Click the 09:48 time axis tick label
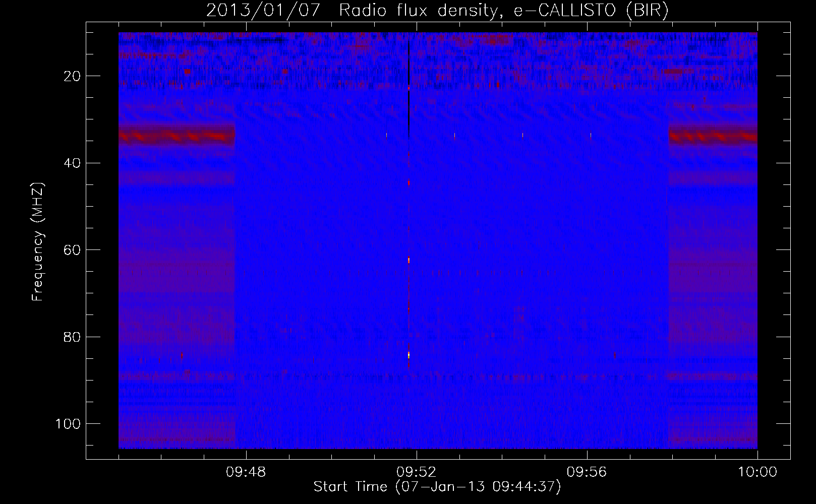The height and width of the screenshot is (504, 816). (246, 472)
